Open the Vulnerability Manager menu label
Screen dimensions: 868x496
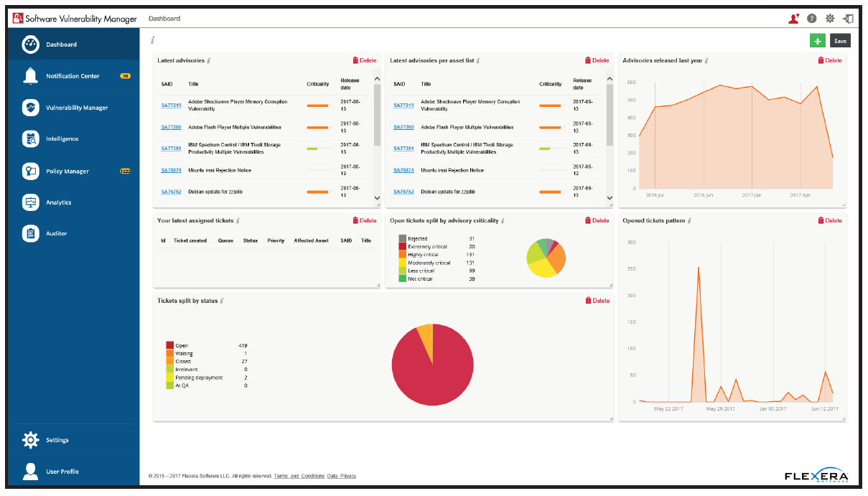pos(77,108)
